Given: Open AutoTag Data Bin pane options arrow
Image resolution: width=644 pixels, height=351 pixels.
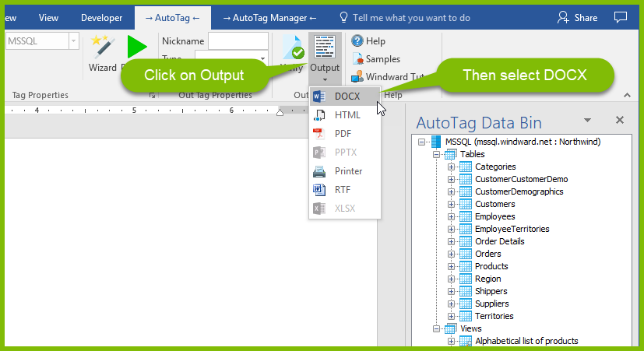Looking at the screenshot, I should tap(587, 120).
